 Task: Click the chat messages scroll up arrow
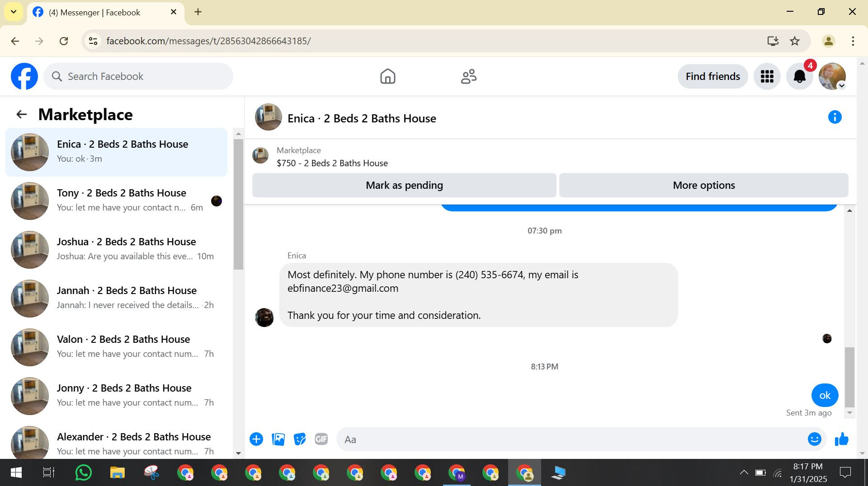click(x=850, y=211)
